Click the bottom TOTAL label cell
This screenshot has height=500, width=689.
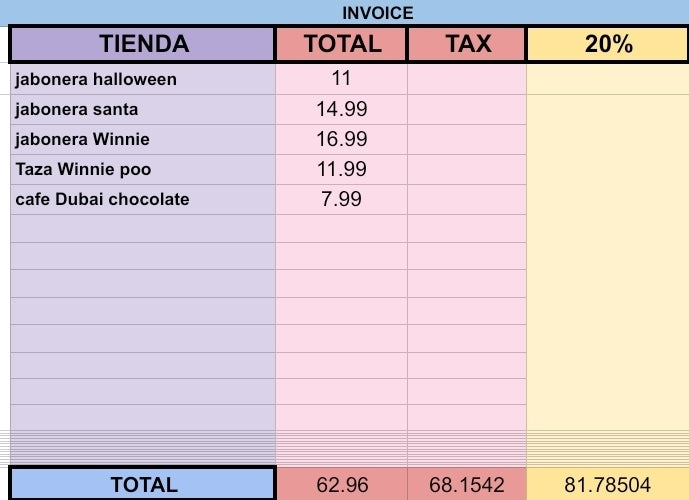pos(143,484)
